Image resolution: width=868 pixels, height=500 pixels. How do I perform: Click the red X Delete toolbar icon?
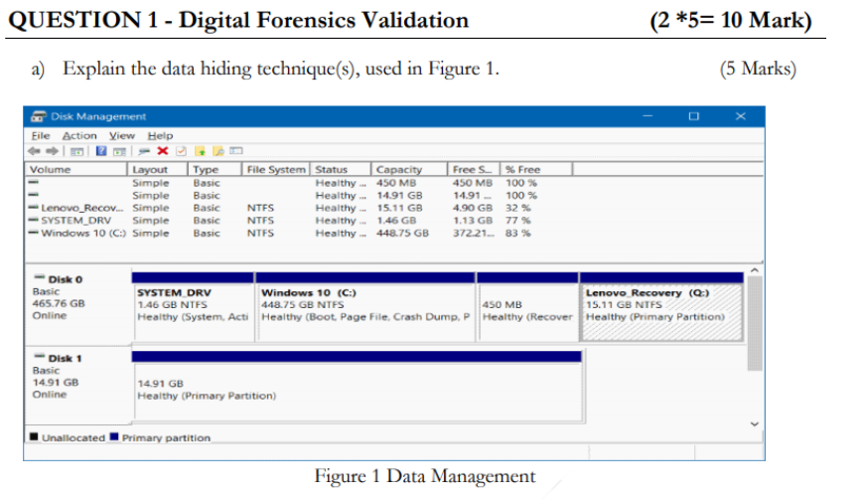click(163, 151)
